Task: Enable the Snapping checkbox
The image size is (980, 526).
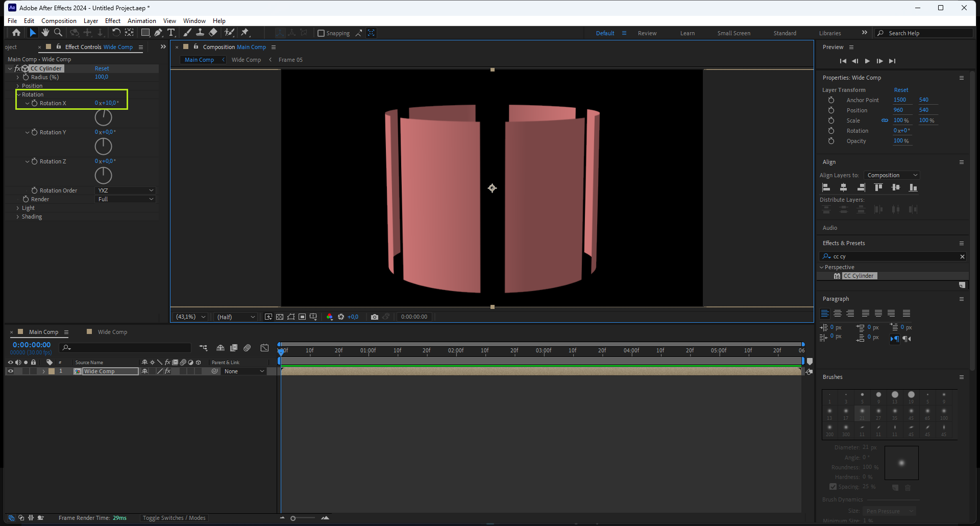Action: click(x=321, y=33)
